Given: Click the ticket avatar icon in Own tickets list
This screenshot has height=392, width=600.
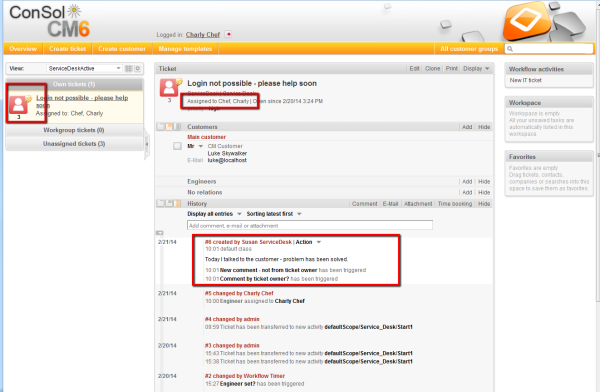Looking at the screenshot, I should pos(18,105).
